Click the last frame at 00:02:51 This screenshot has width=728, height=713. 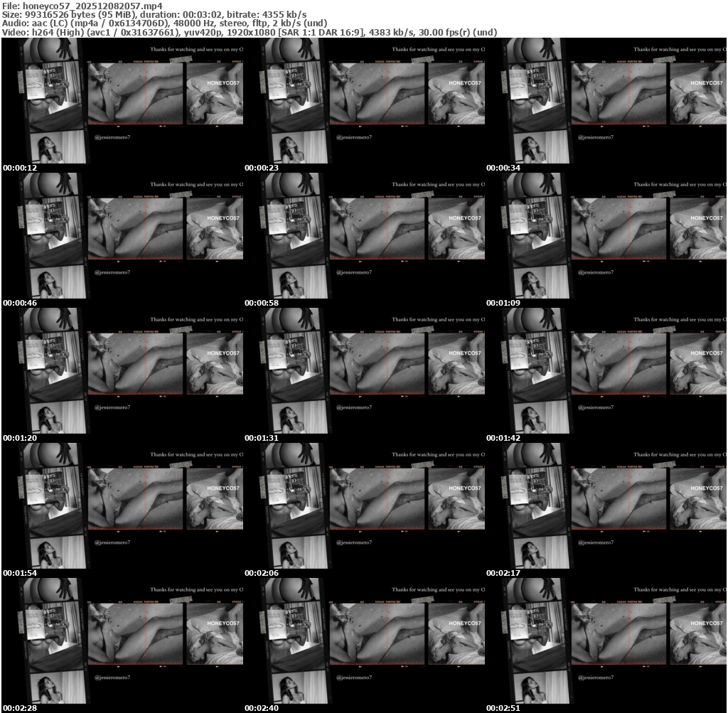(x=606, y=645)
